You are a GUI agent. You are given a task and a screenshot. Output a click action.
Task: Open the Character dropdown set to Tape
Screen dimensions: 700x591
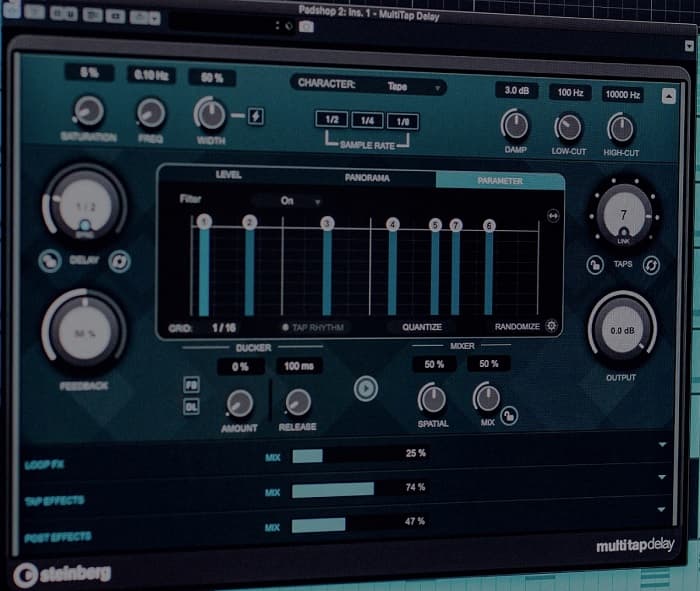click(x=368, y=85)
